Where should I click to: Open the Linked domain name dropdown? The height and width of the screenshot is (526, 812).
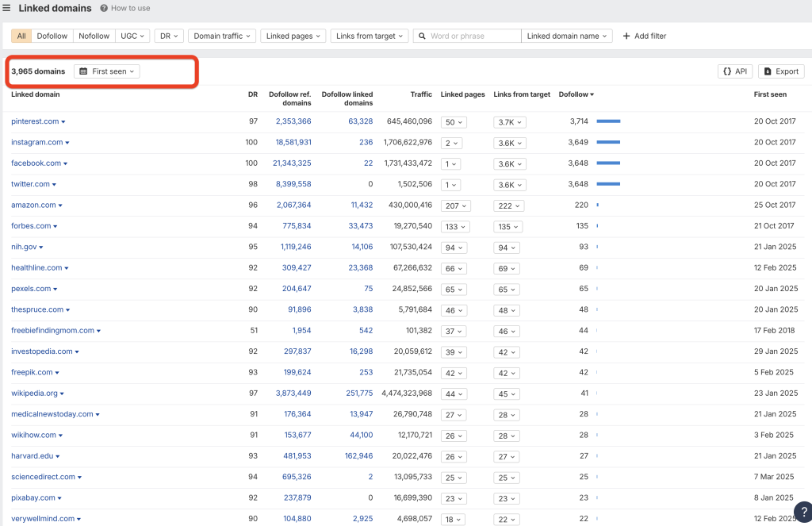click(567, 36)
